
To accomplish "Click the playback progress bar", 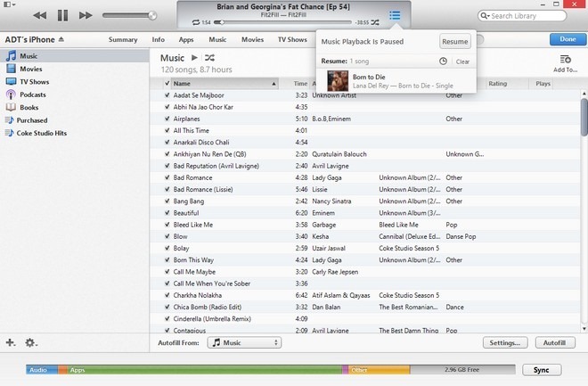I will coord(282,22).
